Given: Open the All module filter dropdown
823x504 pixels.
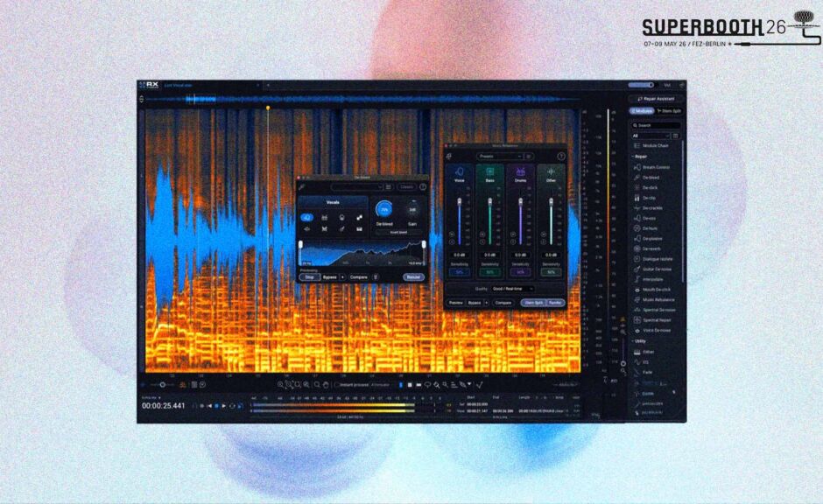Looking at the screenshot, I should (x=650, y=136).
